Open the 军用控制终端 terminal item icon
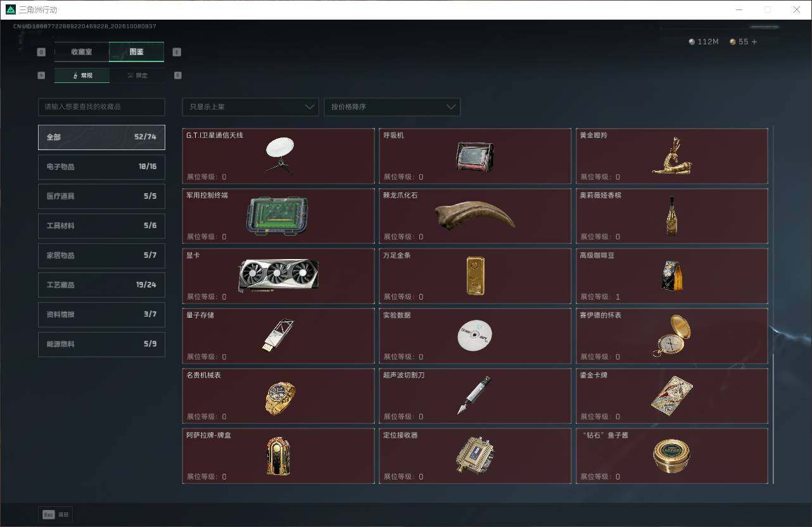 [x=277, y=215]
